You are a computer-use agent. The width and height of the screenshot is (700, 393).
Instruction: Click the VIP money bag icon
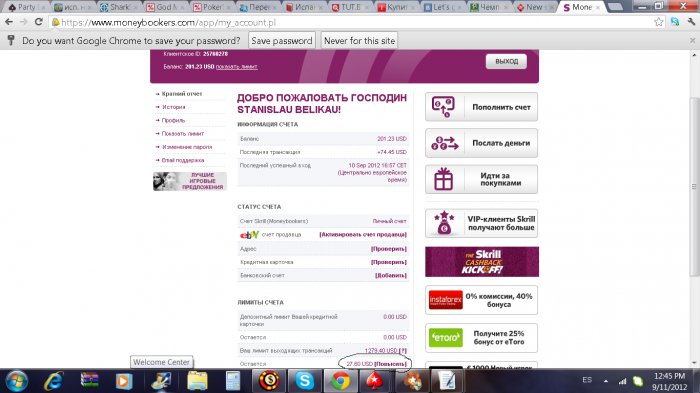[444, 223]
